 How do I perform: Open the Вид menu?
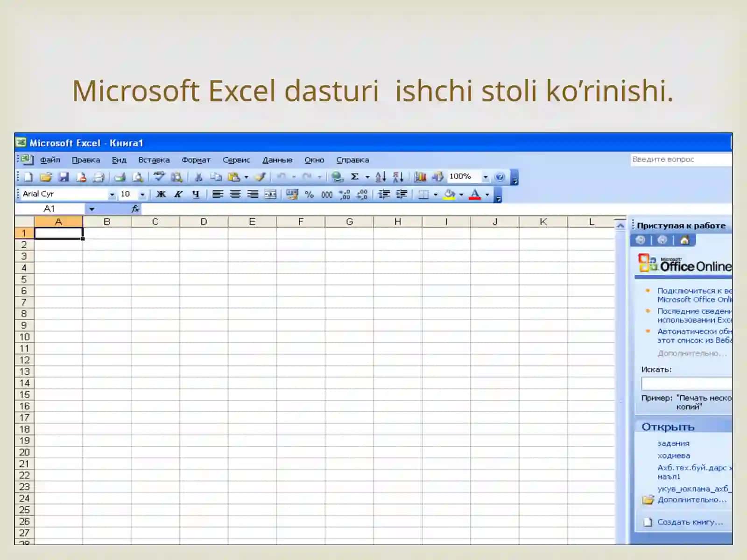(119, 160)
